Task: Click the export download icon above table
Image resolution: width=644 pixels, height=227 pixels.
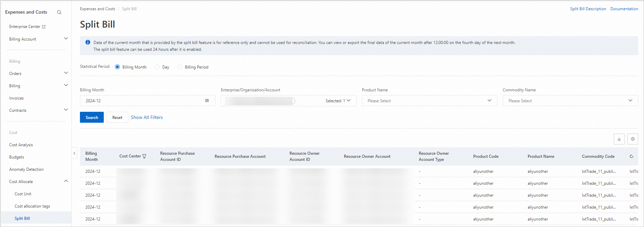Action: (x=619, y=139)
